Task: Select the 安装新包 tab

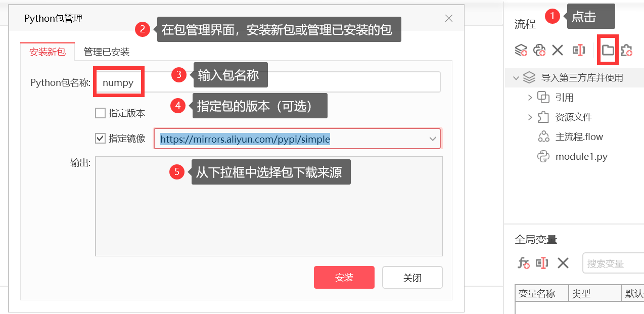Action: (x=48, y=52)
